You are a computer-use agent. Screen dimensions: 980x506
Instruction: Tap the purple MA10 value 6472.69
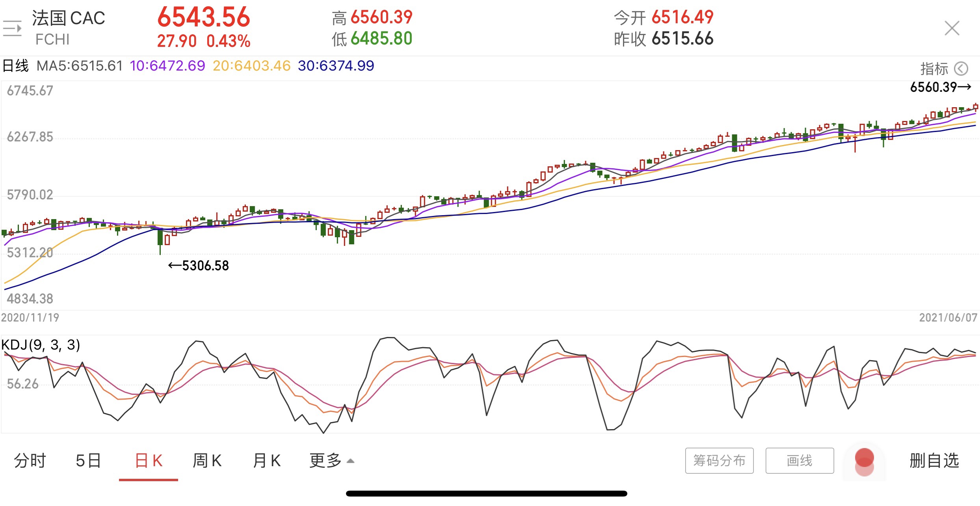coord(167,65)
